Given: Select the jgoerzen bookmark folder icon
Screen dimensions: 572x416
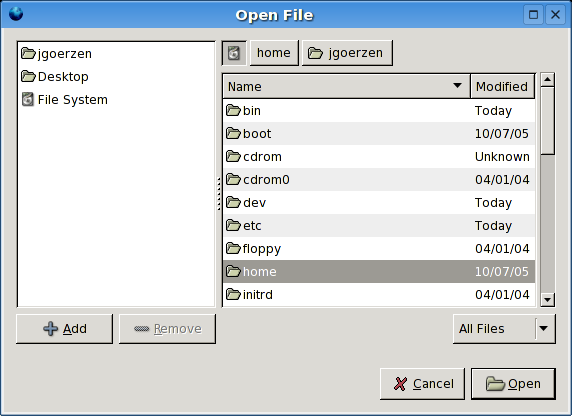Looking at the screenshot, I should pos(28,53).
